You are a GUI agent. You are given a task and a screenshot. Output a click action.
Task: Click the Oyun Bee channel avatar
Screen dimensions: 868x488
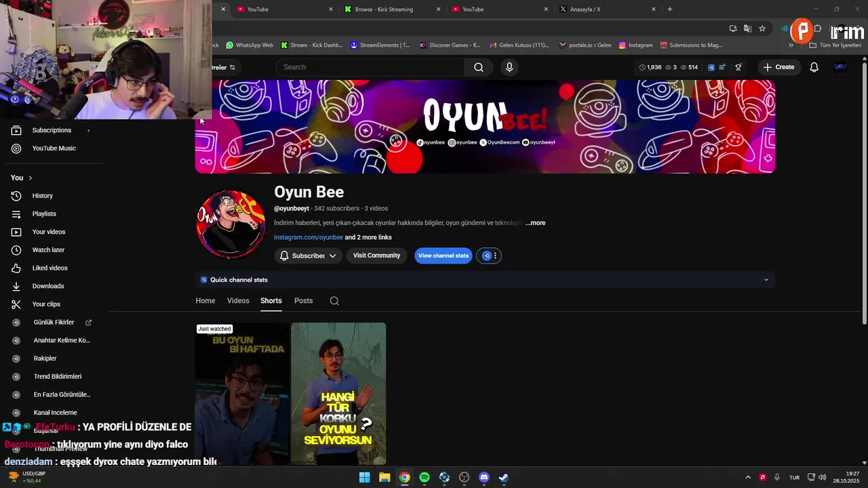point(231,224)
